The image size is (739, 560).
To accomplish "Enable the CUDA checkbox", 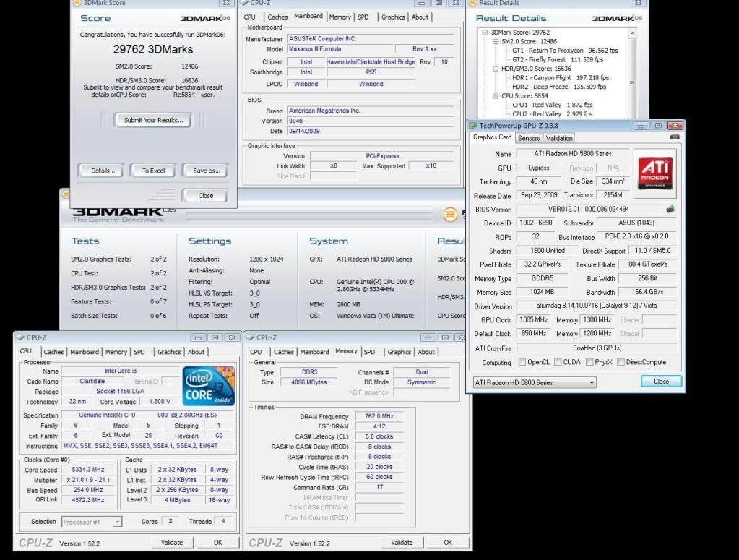I will click(558, 362).
